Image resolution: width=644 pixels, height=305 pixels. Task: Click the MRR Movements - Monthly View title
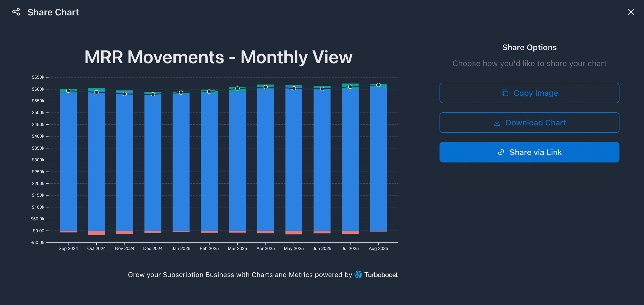click(x=218, y=57)
